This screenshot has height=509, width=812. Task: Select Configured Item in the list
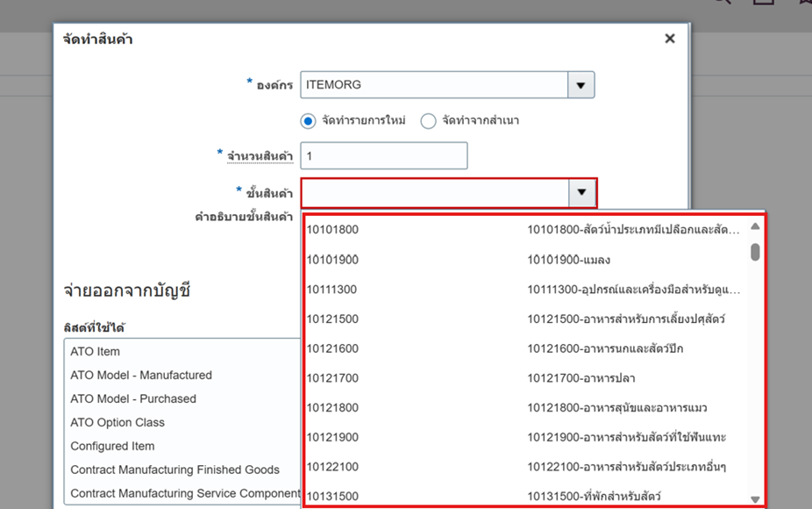point(112,447)
